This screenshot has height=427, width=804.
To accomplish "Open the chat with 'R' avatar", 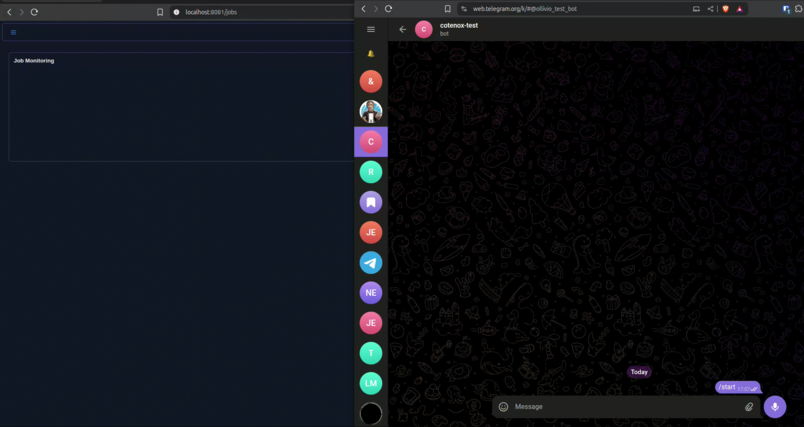I will click(x=371, y=172).
